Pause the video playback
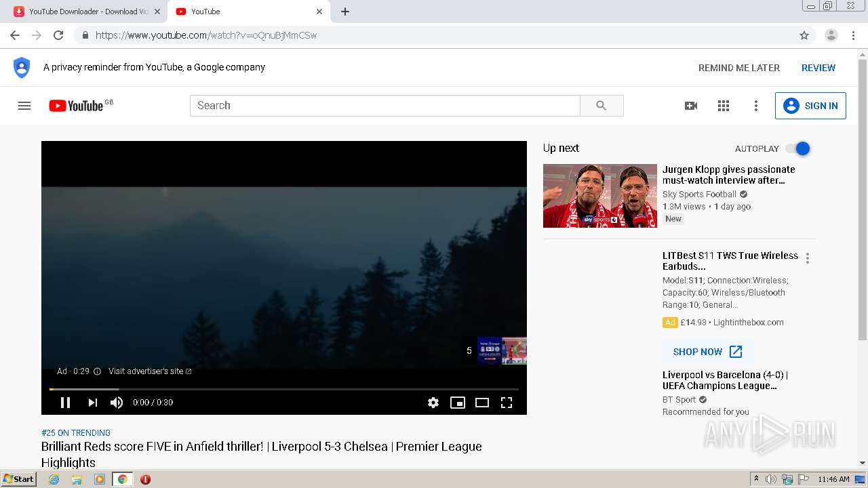The height and width of the screenshot is (488, 868). [x=65, y=403]
